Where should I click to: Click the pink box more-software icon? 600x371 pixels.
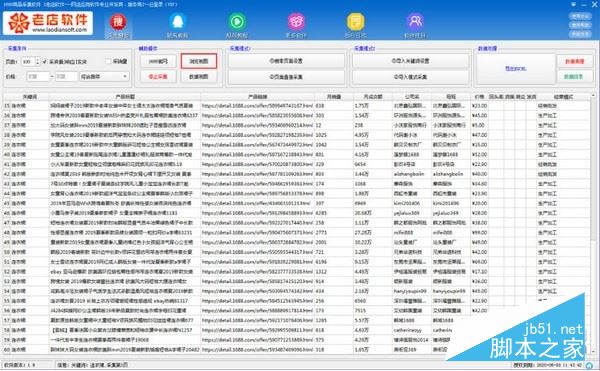[296, 22]
